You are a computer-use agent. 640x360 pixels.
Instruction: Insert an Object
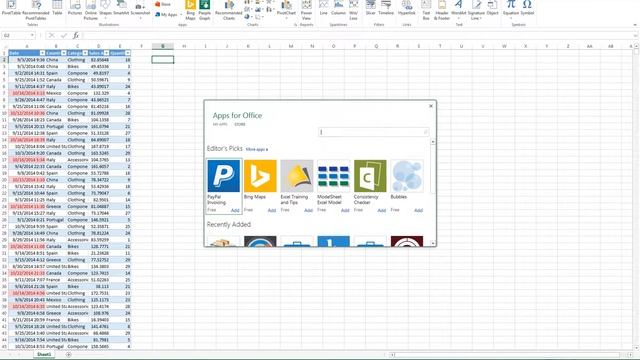(493, 8)
